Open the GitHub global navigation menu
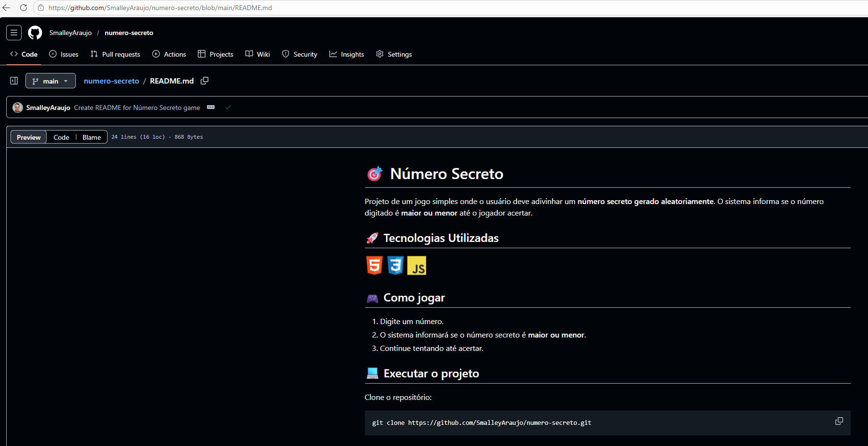Screen dimensions: 868x446 click(x=14, y=33)
